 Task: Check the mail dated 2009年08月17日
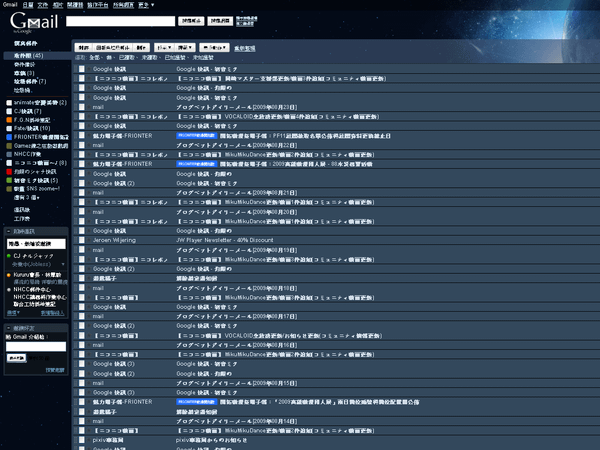[82, 316]
